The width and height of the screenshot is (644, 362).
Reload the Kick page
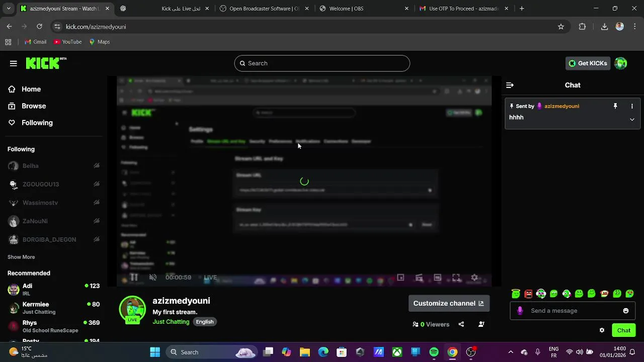[39, 27]
